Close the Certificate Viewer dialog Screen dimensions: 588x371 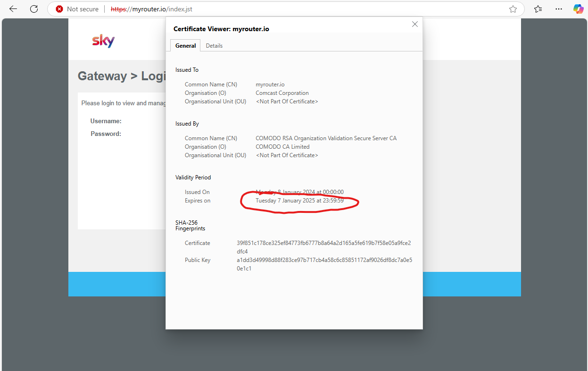point(415,25)
